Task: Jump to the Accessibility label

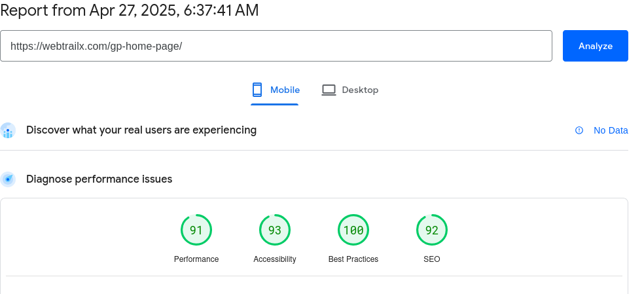Action: coord(275,259)
